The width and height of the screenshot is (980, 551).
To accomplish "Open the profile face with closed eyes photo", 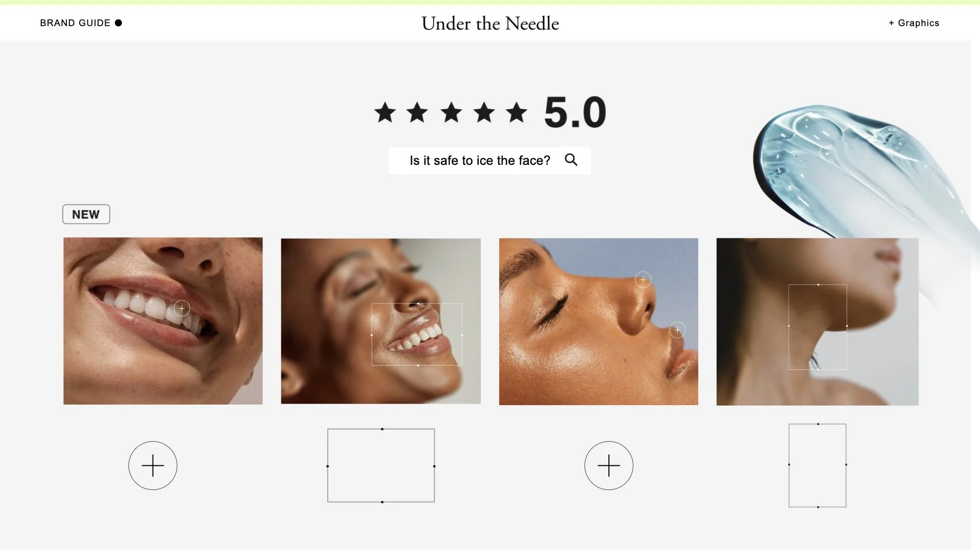I will pyautogui.click(x=599, y=321).
